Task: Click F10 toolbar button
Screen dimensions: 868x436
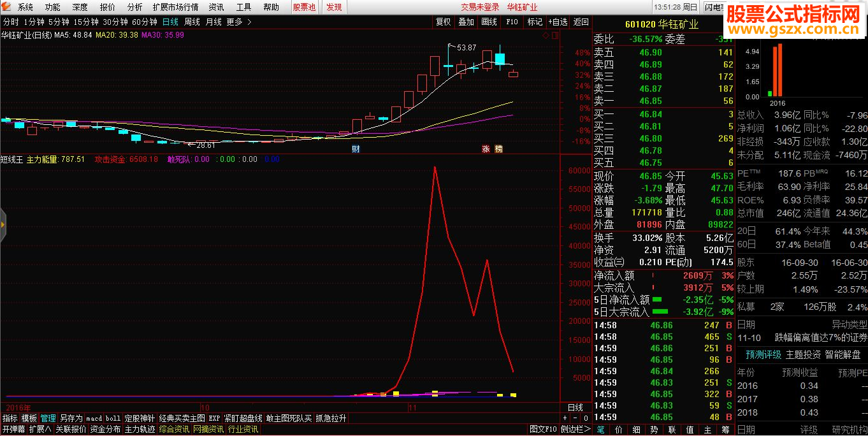Action: 512,22
